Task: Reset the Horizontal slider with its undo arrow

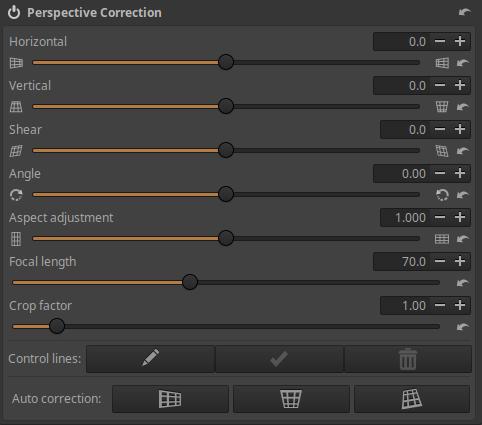Action: (463, 63)
